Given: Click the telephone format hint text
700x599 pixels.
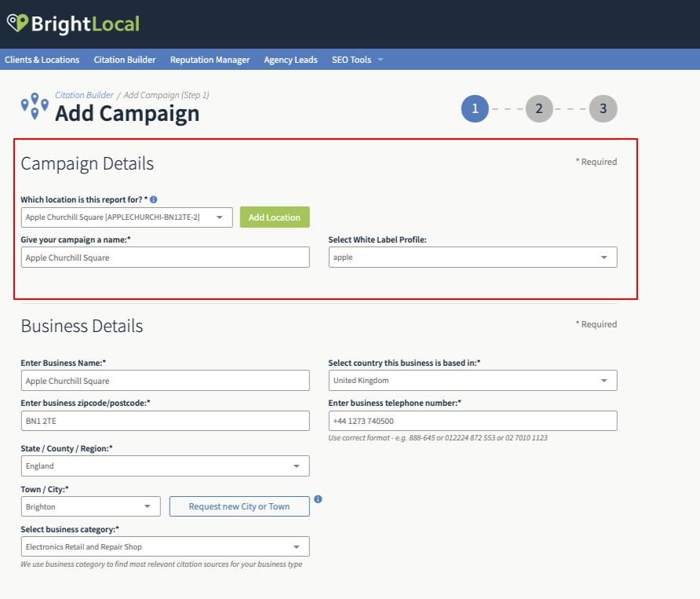Looking at the screenshot, I should [438, 438].
